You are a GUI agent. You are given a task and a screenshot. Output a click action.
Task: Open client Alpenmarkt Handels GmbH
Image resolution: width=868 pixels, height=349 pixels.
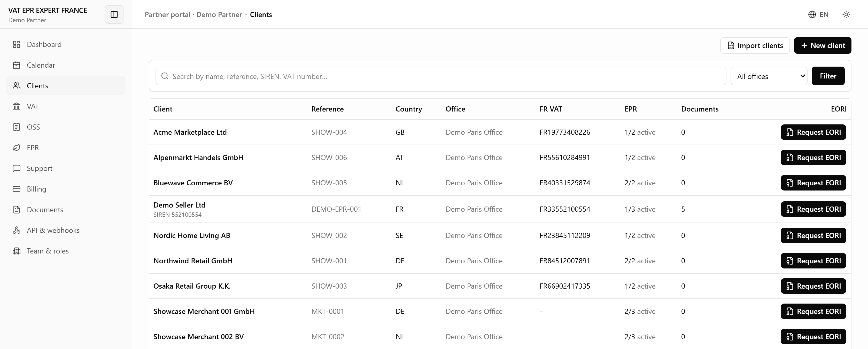[198, 157]
